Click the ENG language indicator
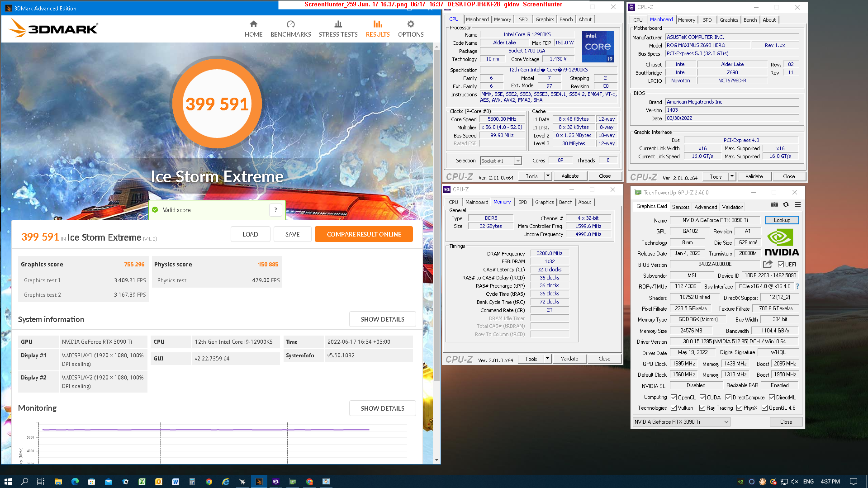868x488 pixels. (808, 481)
